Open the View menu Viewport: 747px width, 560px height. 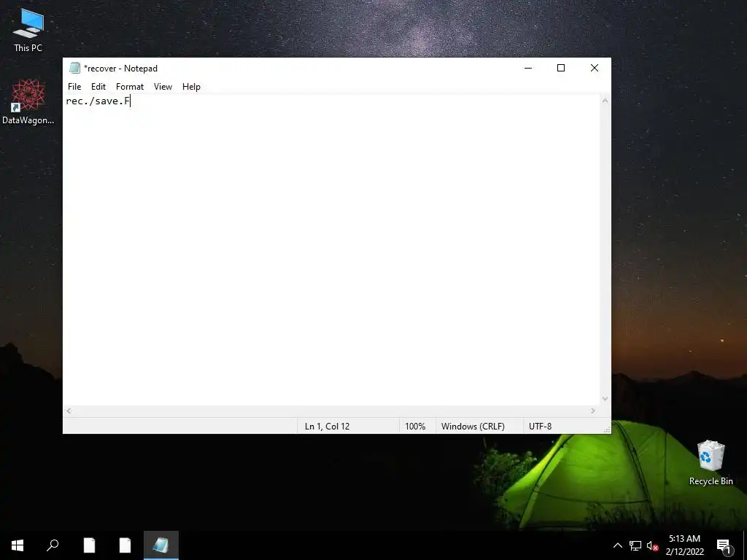coord(163,87)
